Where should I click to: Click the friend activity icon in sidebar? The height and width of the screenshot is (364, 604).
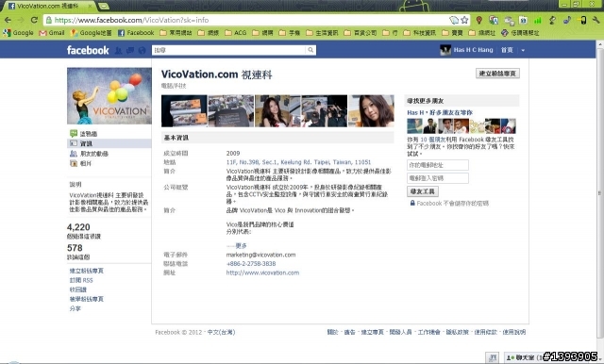click(74, 154)
